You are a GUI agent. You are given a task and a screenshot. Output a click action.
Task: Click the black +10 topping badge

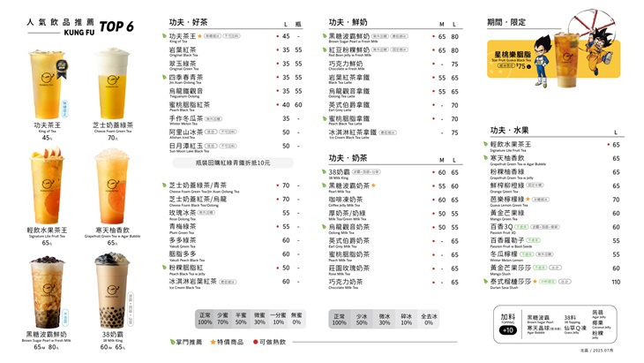[508, 330]
